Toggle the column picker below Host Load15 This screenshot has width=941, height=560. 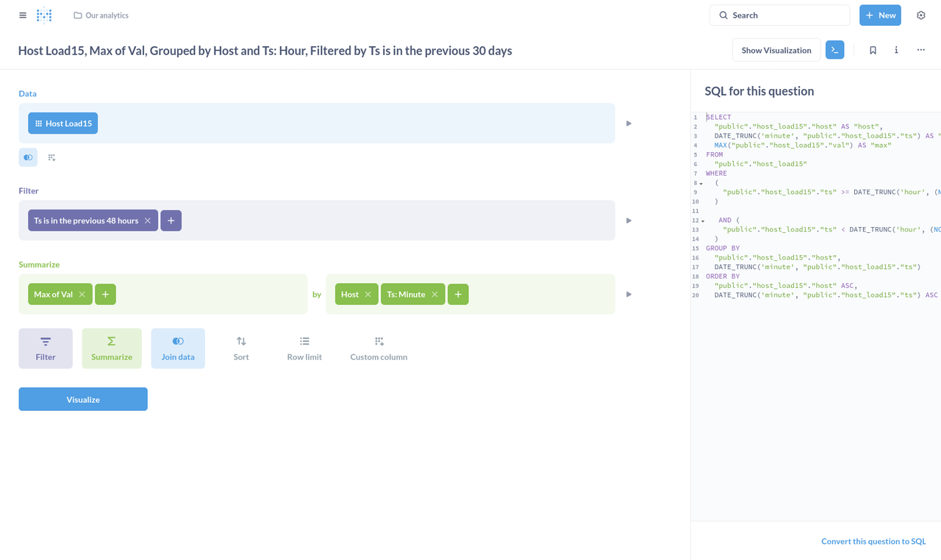(x=28, y=157)
